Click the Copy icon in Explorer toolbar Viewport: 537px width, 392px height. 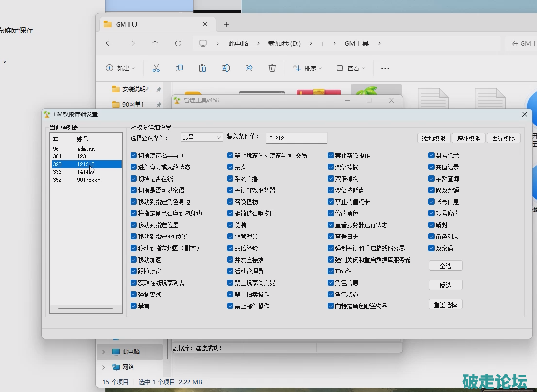click(179, 69)
